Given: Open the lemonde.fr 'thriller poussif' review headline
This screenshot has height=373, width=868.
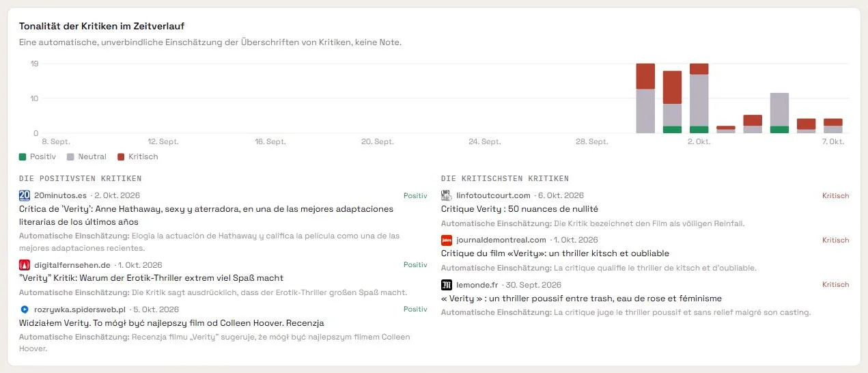Looking at the screenshot, I should [x=581, y=299].
